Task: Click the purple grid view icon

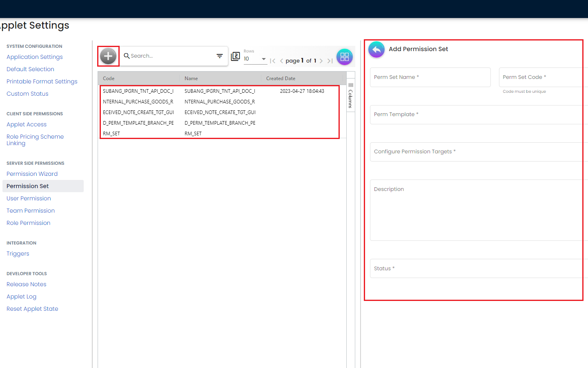Action: pyautogui.click(x=344, y=57)
